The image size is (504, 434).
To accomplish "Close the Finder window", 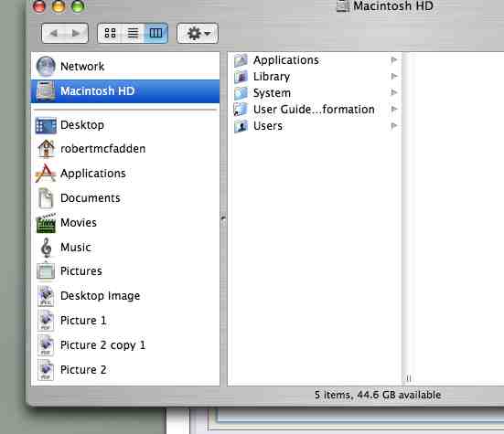I will pos(39,5).
